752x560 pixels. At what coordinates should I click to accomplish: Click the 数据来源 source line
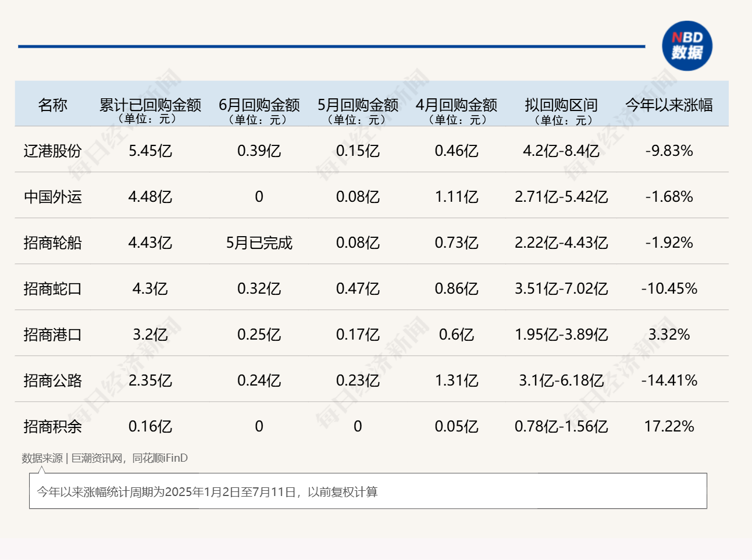pos(105,458)
